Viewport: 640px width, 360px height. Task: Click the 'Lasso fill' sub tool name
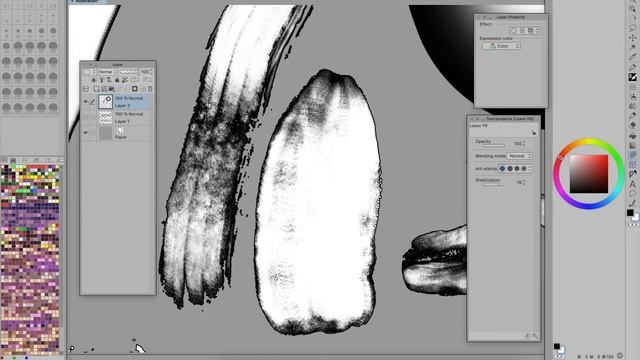tap(478, 126)
